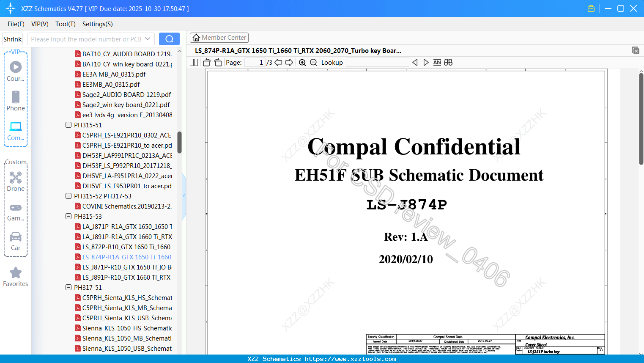Click the Shrink button

pos(12,39)
